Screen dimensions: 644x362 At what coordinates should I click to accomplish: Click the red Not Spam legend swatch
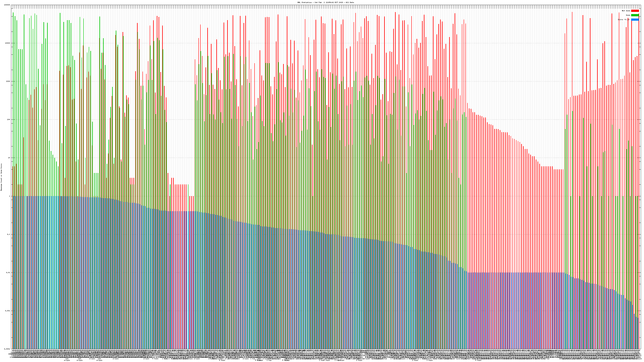[x=635, y=11]
